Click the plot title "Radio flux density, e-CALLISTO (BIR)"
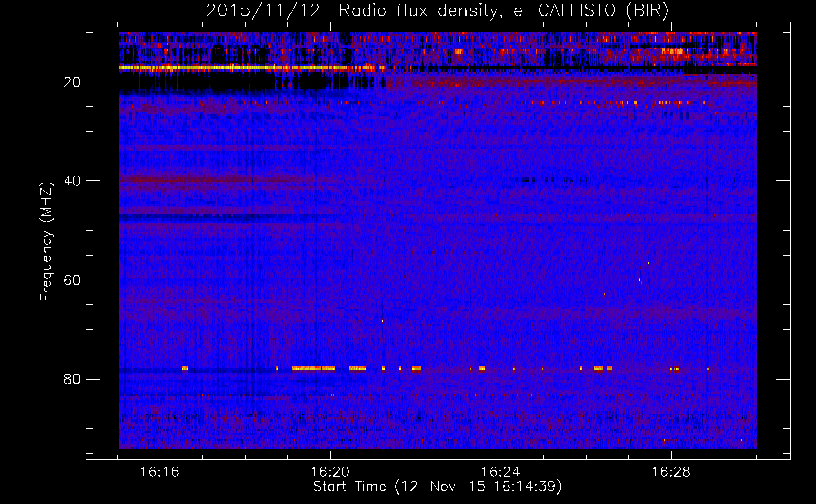Viewport: 816px width, 504px height. (x=504, y=11)
